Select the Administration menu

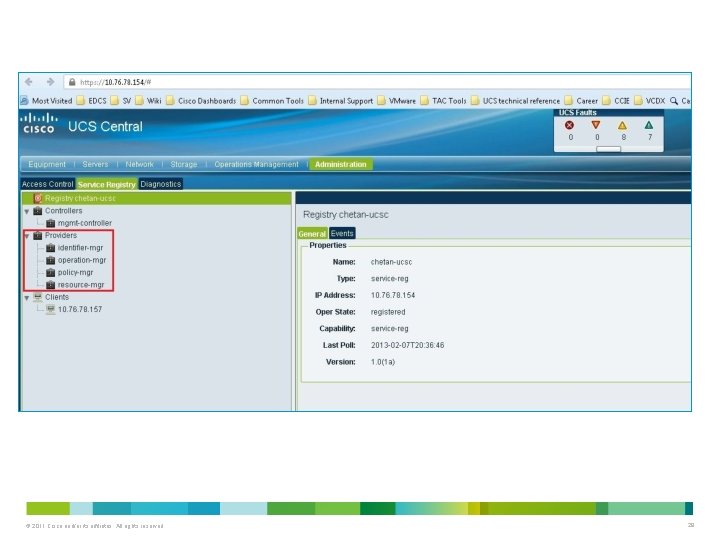point(341,164)
